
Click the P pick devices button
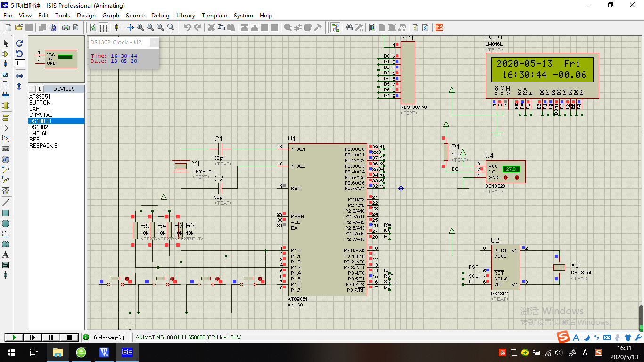click(33, 89)
